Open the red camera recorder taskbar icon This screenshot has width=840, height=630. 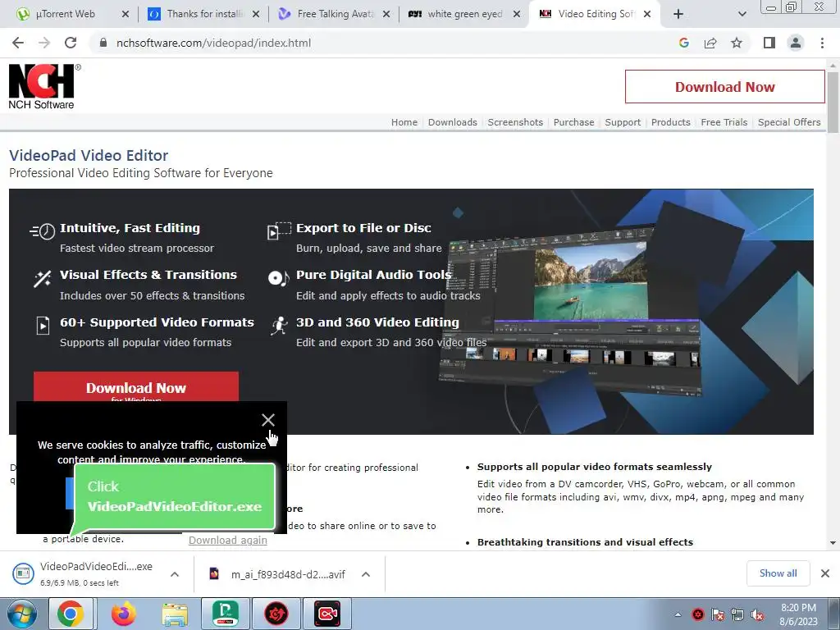coord(327,614)
